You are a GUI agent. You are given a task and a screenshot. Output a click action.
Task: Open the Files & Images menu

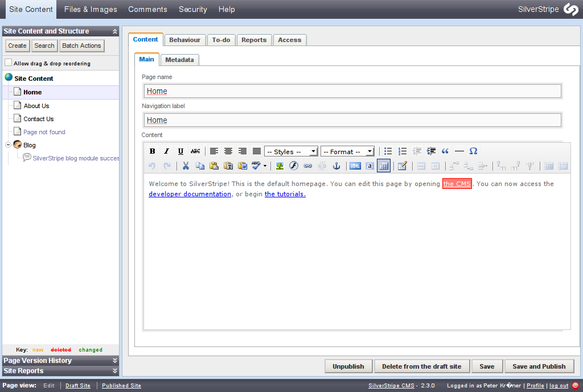91,9
